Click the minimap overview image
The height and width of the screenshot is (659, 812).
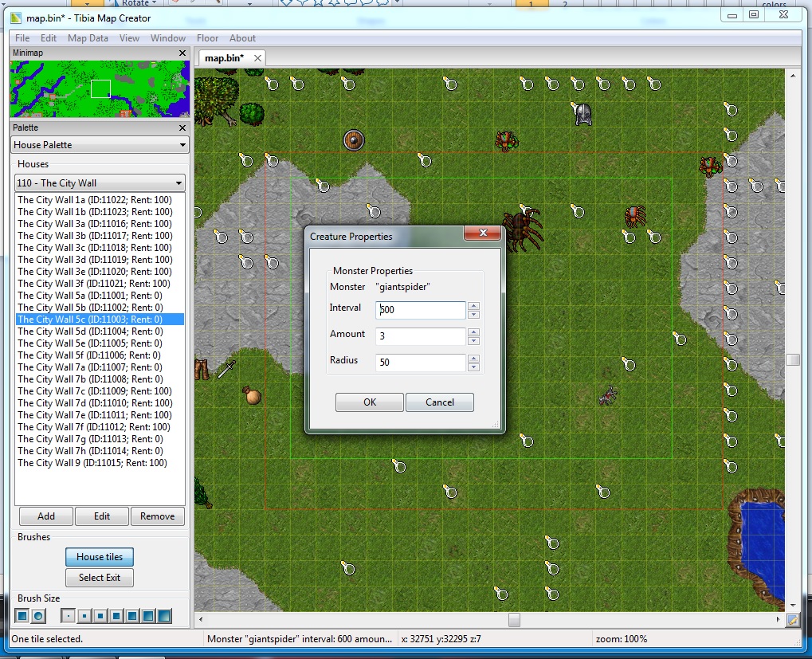[100, 89]
